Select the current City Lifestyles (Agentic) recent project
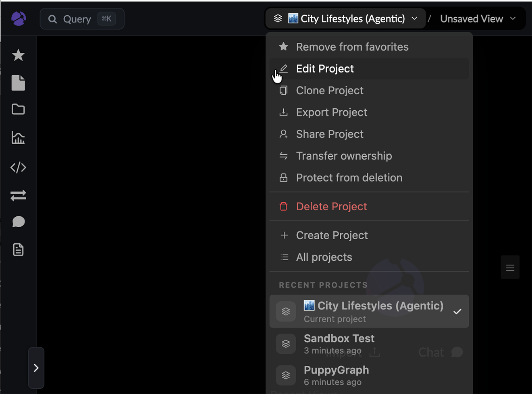The image size is (532, 394). (369, 311)
